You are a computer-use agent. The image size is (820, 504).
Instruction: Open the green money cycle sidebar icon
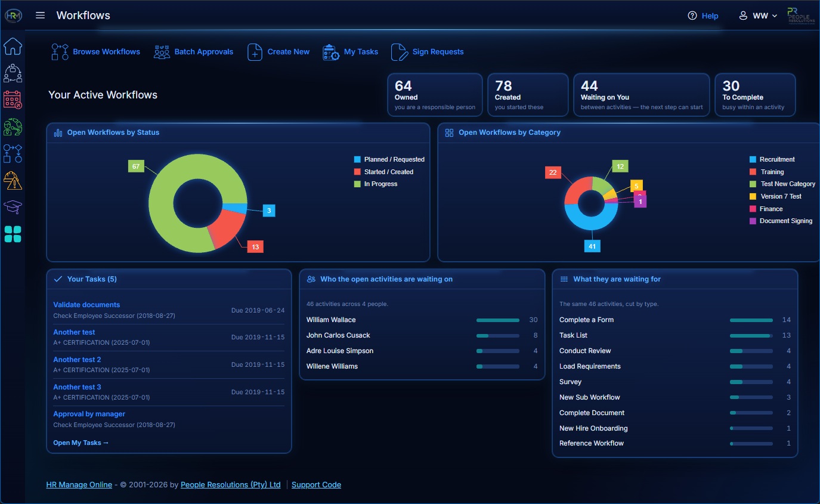click(13, 126)
